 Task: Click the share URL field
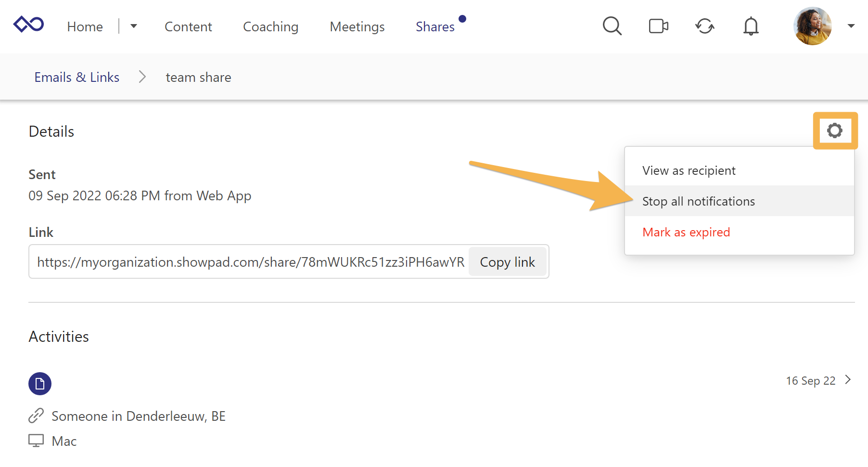(250, 261)
